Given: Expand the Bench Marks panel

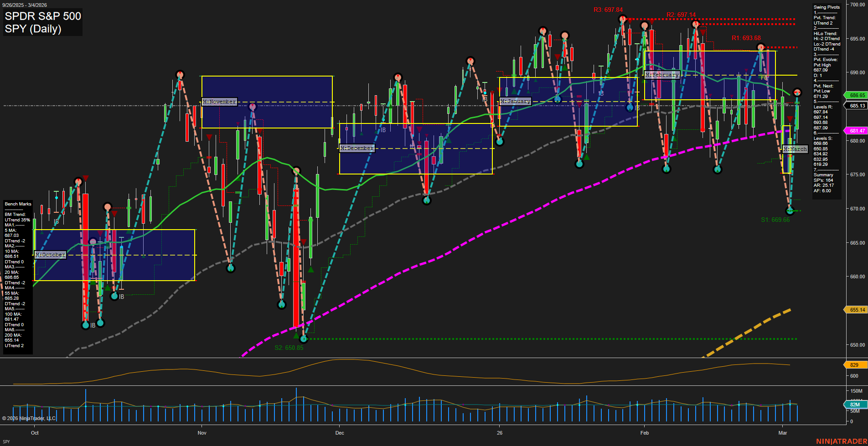Looking at the screenshot, I should 17,204.
